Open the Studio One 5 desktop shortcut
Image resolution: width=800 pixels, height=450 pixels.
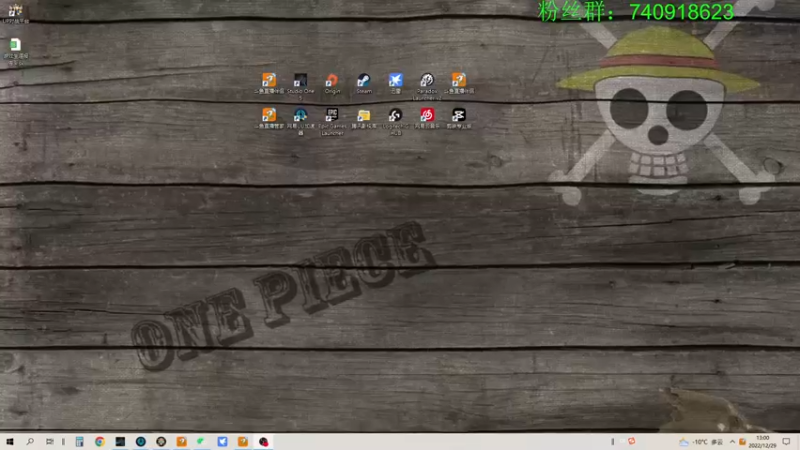(301, 85)
